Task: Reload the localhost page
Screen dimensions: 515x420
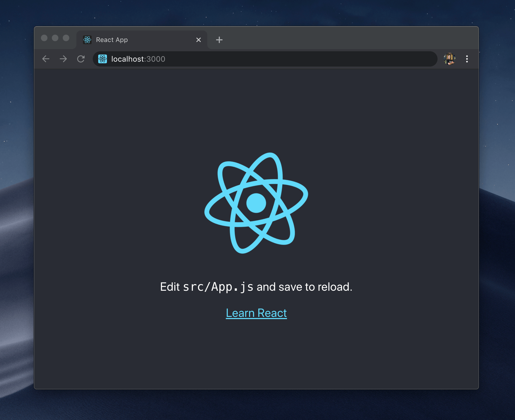Action: click(81, 59)
